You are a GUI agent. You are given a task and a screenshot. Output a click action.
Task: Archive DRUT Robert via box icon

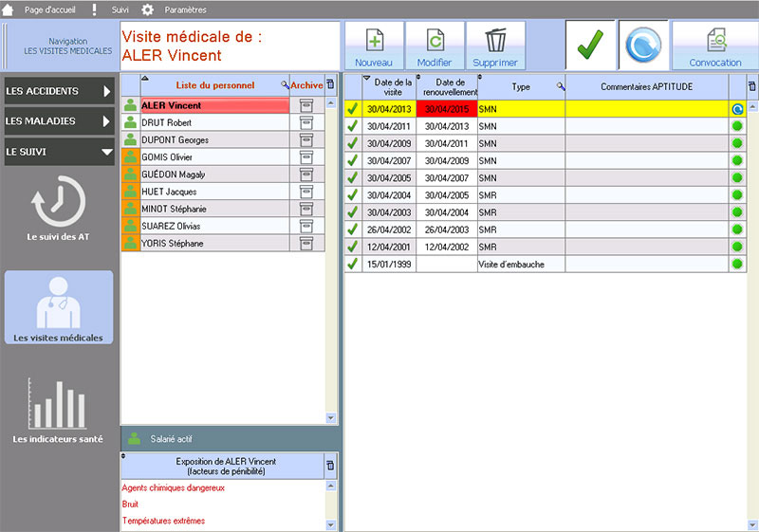pyautogui.click(x=306, y=123)
